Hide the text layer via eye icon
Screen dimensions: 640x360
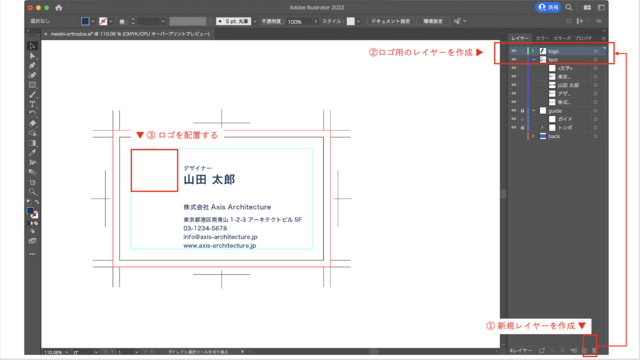point(514,60)
